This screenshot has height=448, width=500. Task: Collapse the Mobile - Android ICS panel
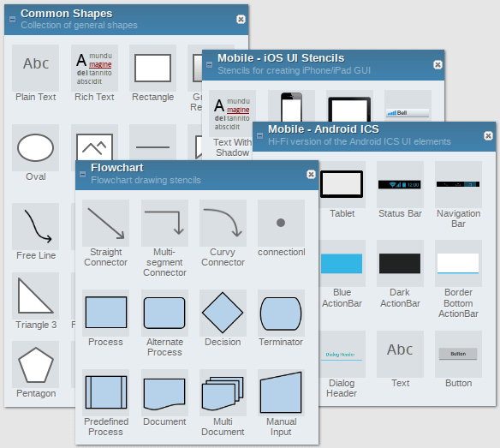pos(260,136)
